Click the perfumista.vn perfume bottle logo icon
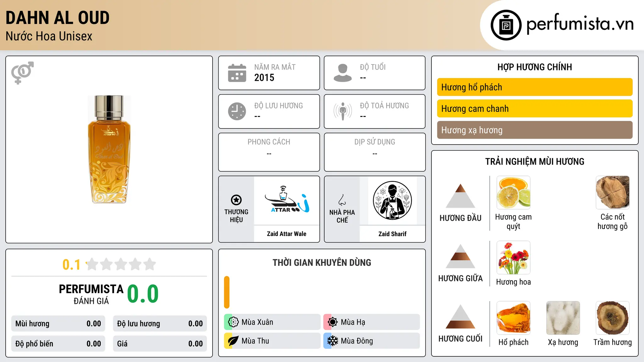The width and height of the screenshot is (644, 362). pyautogui.click(x=506, y=25)
